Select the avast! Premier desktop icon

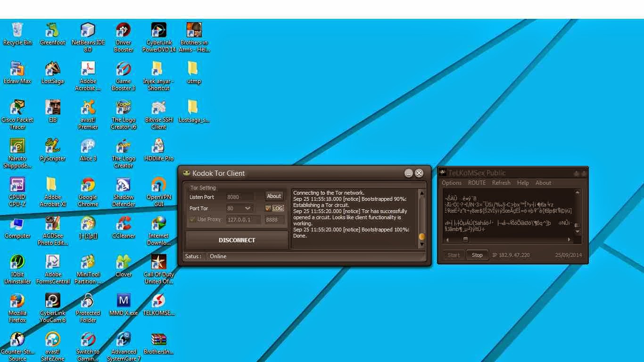[x=88, y=115]
